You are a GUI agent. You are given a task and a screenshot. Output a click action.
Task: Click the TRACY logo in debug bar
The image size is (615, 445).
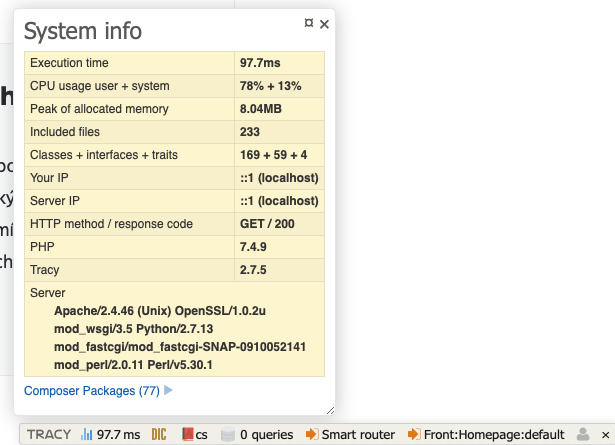pyautogui.click(x=49, y=434)
